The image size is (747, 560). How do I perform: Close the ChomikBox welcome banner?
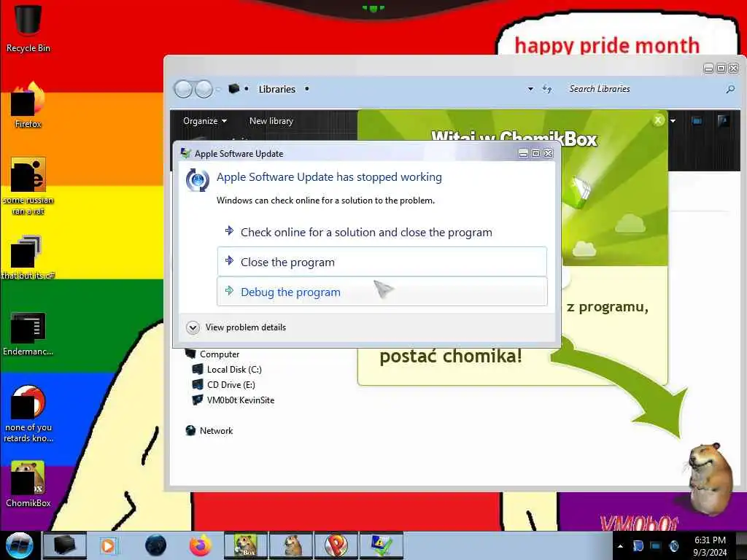658,120
